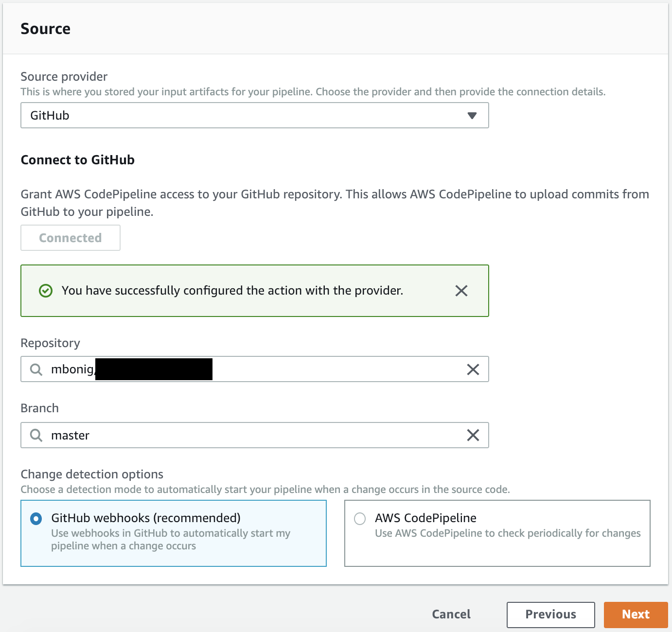Clear the Repository field with X icon
672x632 pixels.
[473, 369]
